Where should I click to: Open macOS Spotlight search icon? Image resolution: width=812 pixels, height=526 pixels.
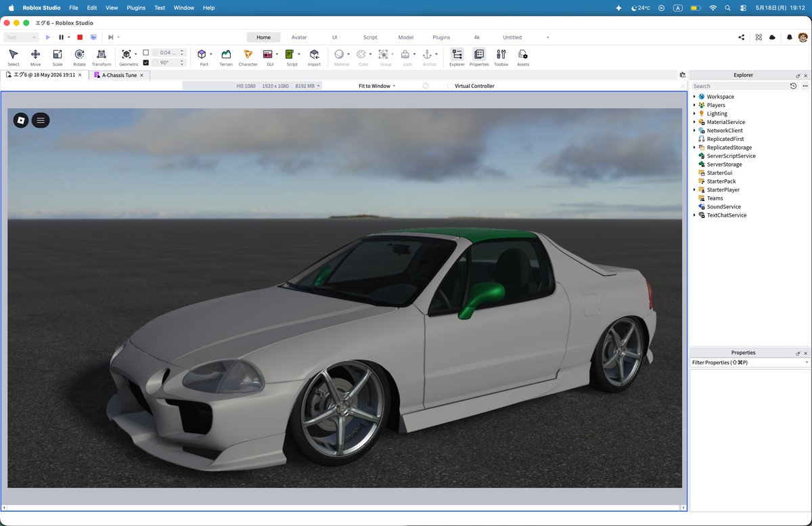pos(727,7)
